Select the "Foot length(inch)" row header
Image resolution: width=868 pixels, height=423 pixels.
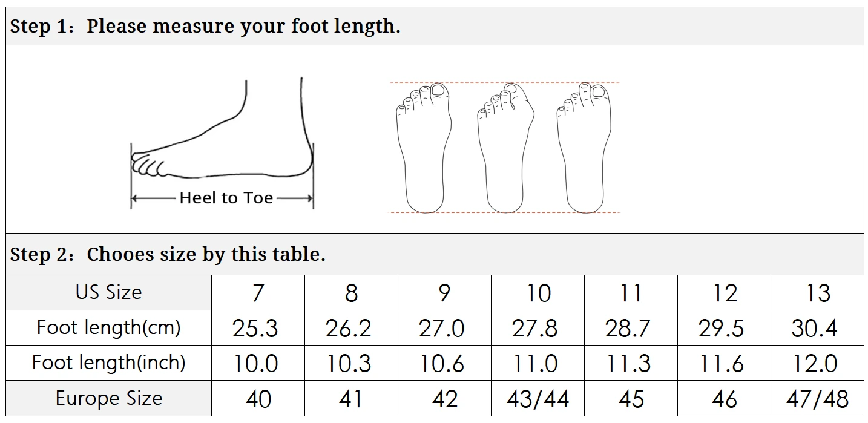pos(109,362)
